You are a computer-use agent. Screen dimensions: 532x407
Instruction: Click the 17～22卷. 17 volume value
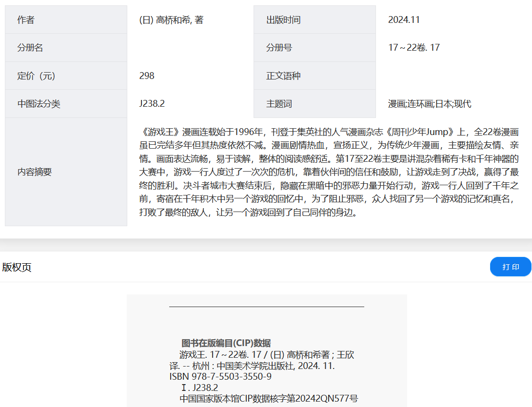414,48
